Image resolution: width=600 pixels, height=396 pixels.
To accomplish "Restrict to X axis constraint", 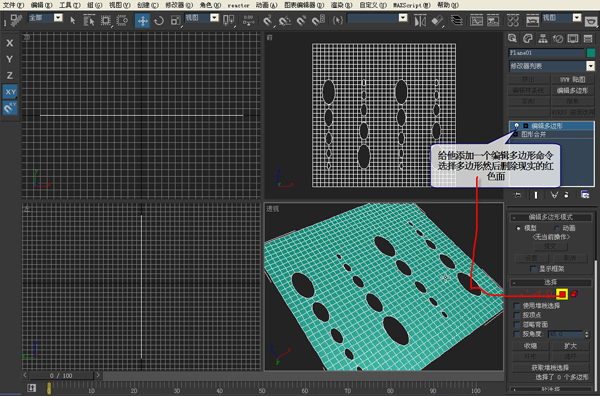I will pos(10,43).
